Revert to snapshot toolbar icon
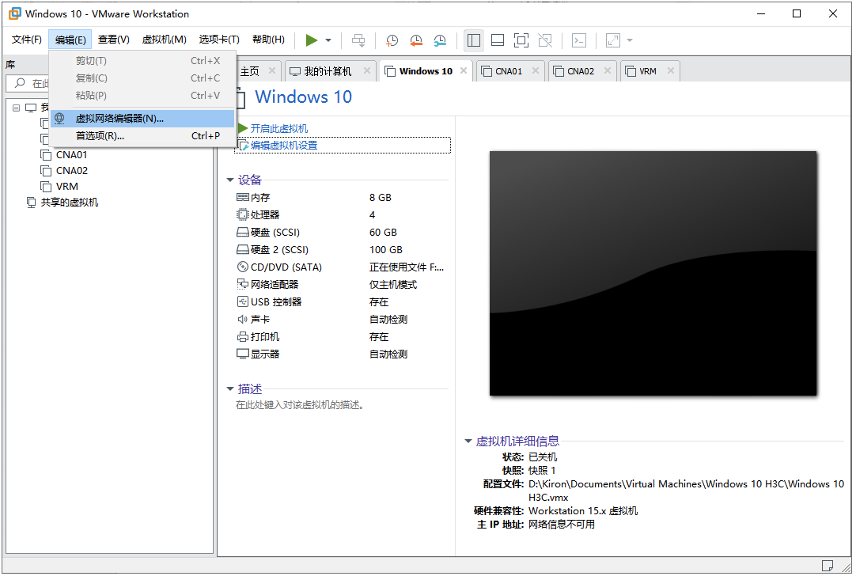The height and width of the screenshot is (576, 856). click(x=416, y=40)
